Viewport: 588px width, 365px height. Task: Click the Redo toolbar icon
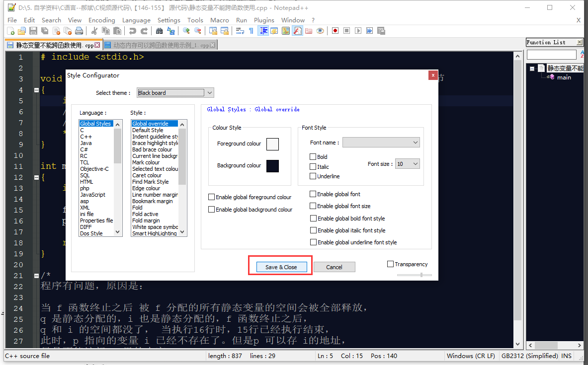[x=144, y=31]
